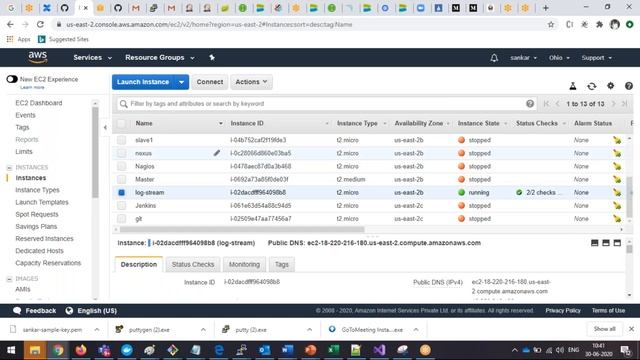The image size is (640, 360).
Task: Switch to the Description tab
Action: click(x=139, y=264)
